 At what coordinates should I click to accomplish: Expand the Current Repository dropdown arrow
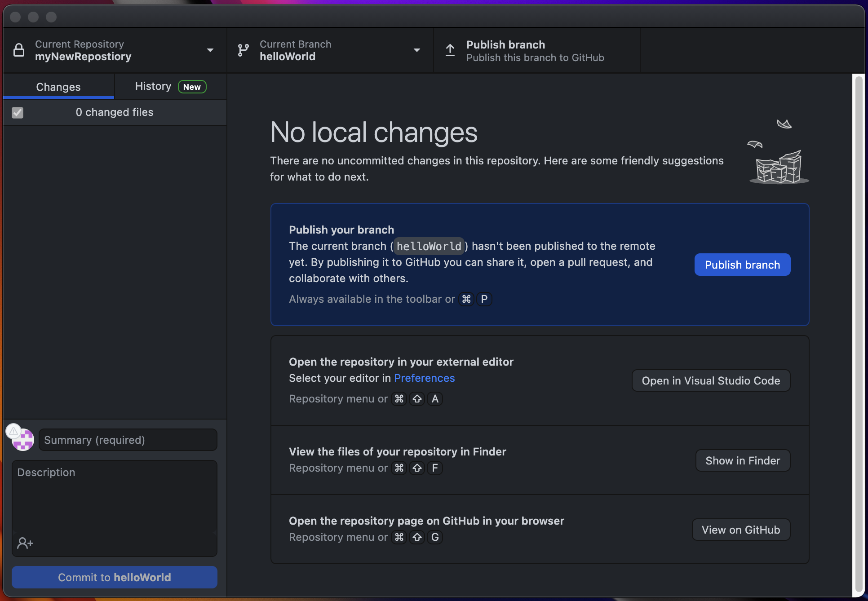coord(210,50)
